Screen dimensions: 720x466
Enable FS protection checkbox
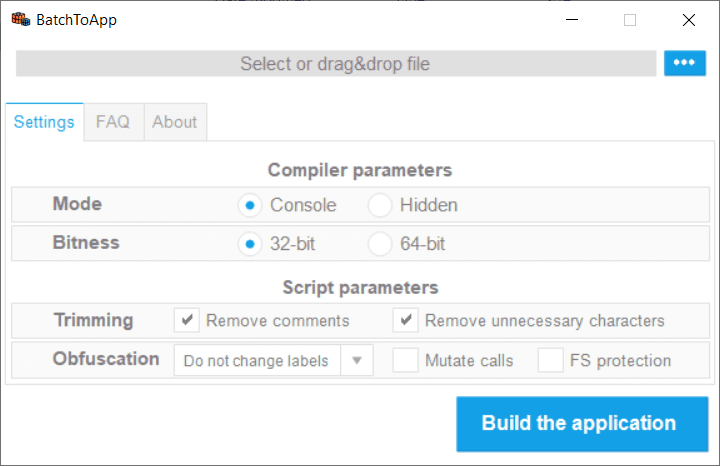551,361
